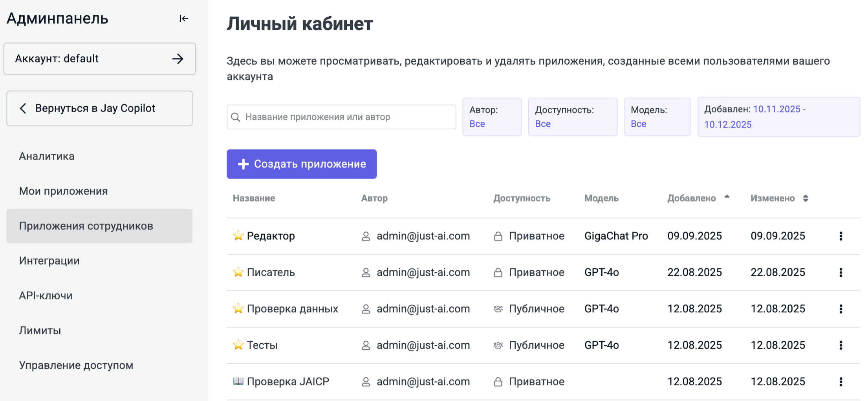Expand the Модель filter dropdown
Screen dimensions: 868x401
coord(657,117)
